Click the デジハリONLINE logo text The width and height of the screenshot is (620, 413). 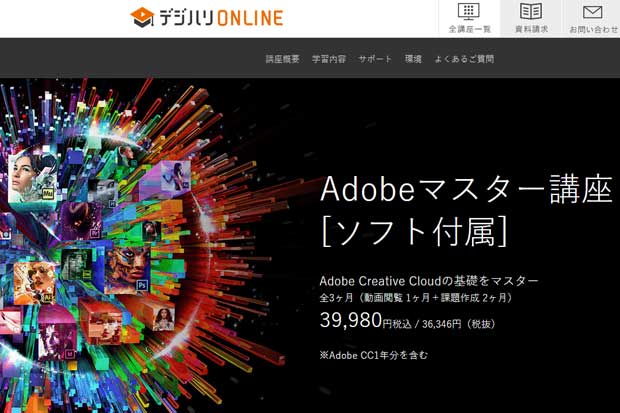coord(221,18)
